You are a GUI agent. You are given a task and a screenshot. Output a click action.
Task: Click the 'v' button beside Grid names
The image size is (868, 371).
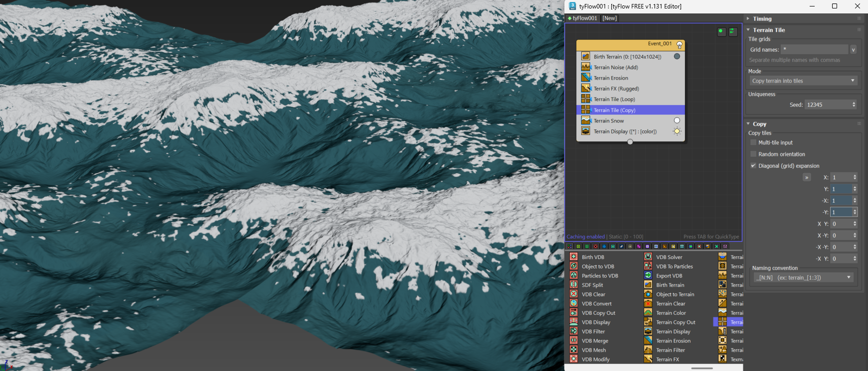click(853, 50)
